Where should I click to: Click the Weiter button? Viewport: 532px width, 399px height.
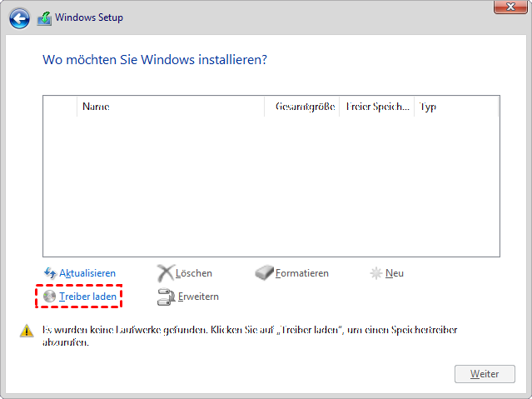coord(485,374)
